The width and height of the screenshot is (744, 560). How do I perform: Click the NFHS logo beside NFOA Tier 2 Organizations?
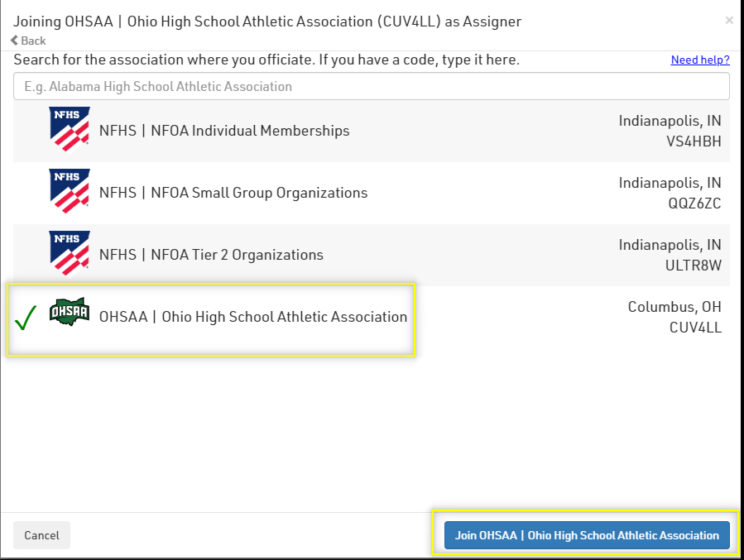[x=69, y=254]
